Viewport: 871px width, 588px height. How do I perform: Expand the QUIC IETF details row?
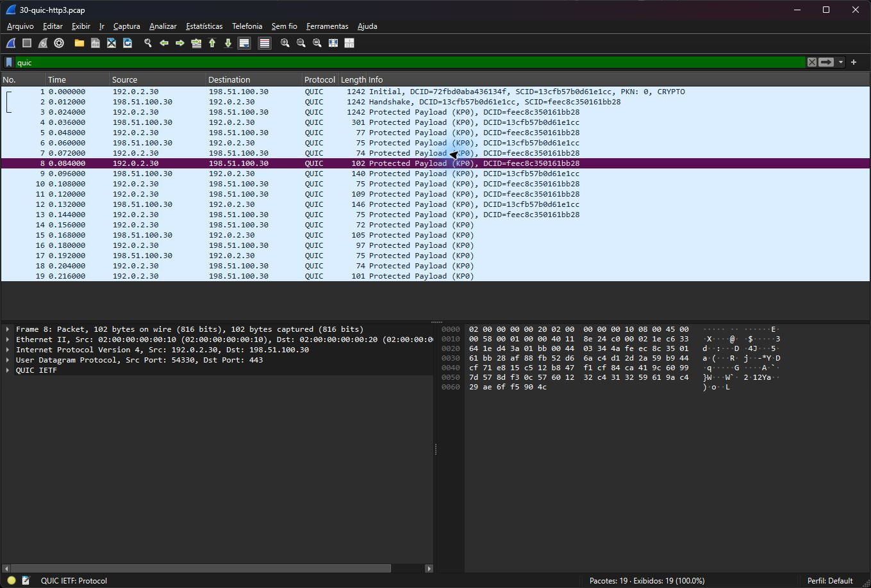click(x=8, y=370)
